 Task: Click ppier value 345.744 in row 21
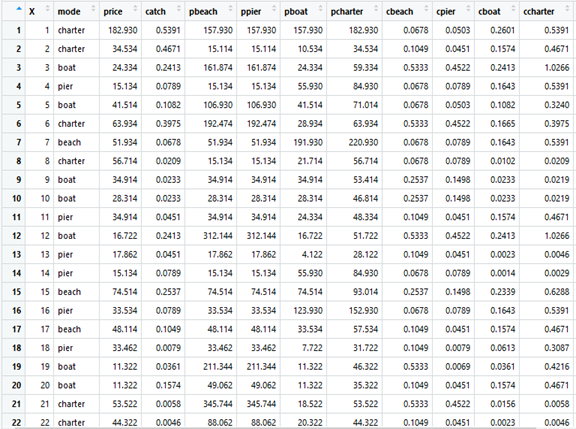261,404
